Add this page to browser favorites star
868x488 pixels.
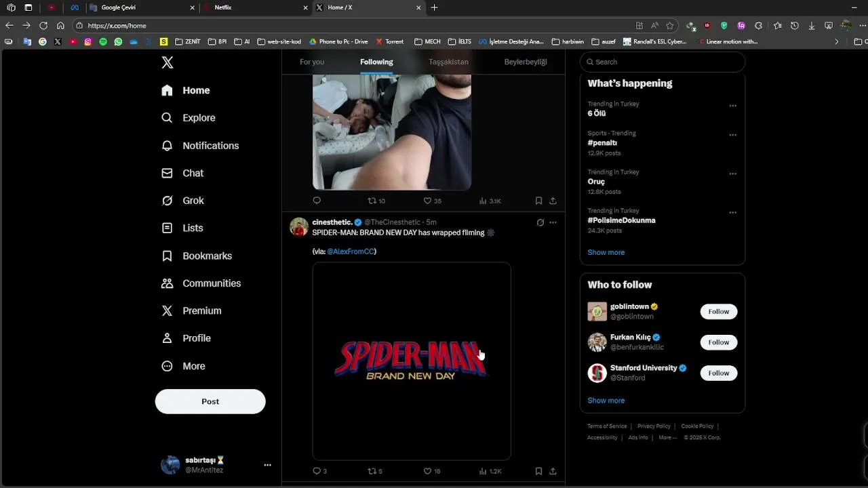[x=670, y=26]
